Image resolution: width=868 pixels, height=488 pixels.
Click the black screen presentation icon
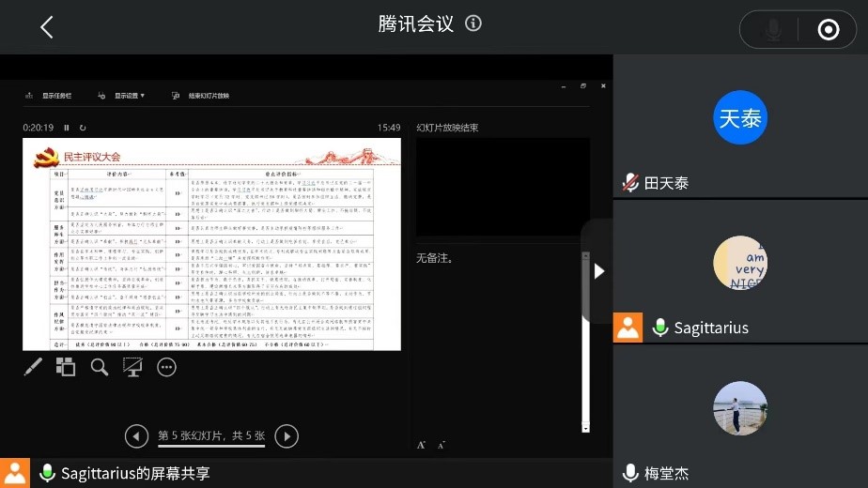pyautogui.click(x=132, y=367)
